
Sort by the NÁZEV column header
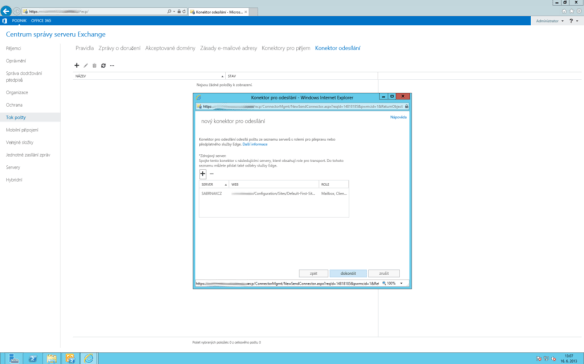pyautogui.click(x=149, y=76)
